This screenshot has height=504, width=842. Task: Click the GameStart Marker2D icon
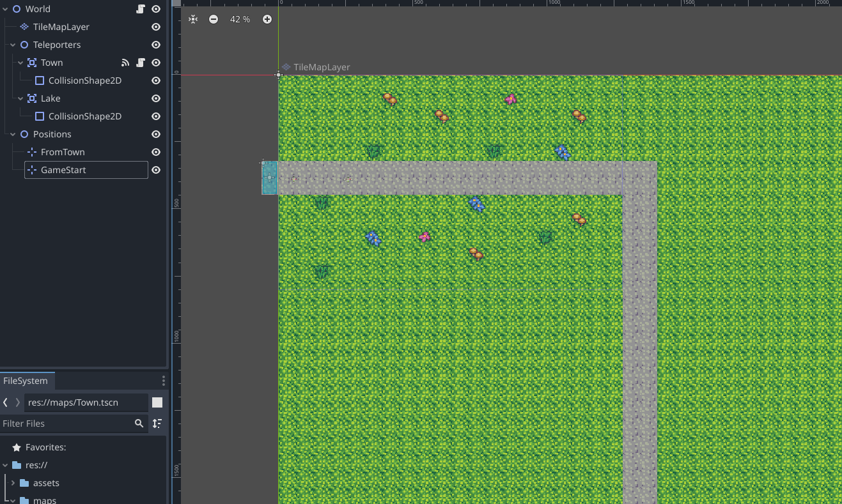coord(32,170)
